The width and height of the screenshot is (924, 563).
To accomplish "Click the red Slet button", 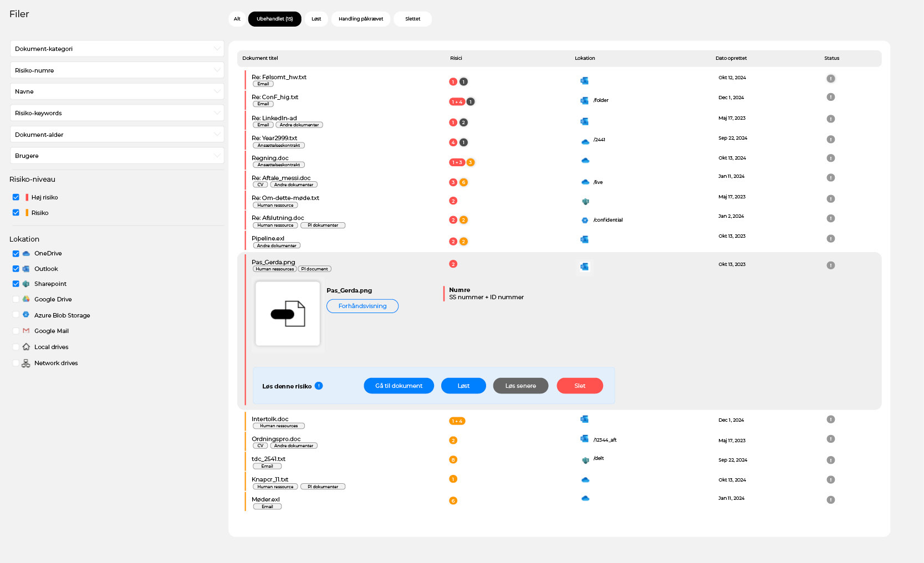I will (579, 386).
